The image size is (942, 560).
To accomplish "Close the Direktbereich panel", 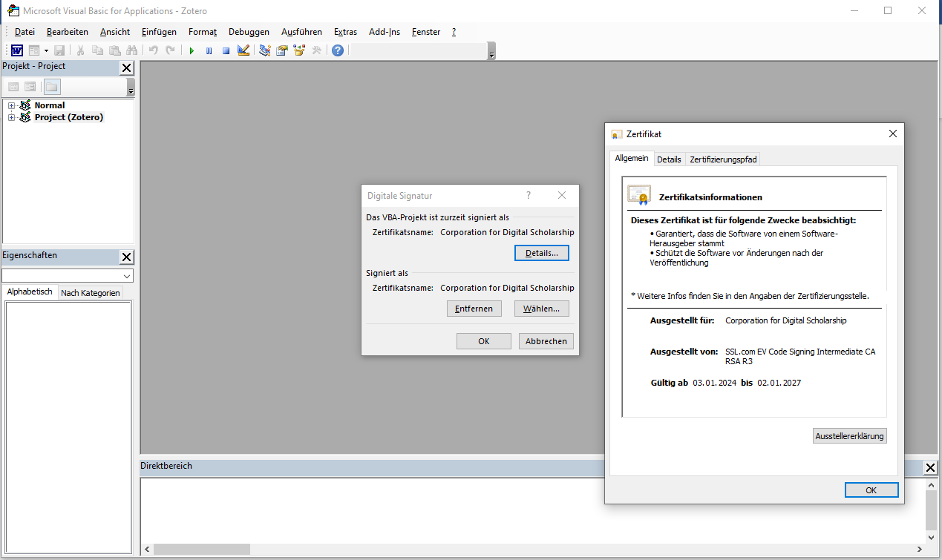I will tap(930, 468).
